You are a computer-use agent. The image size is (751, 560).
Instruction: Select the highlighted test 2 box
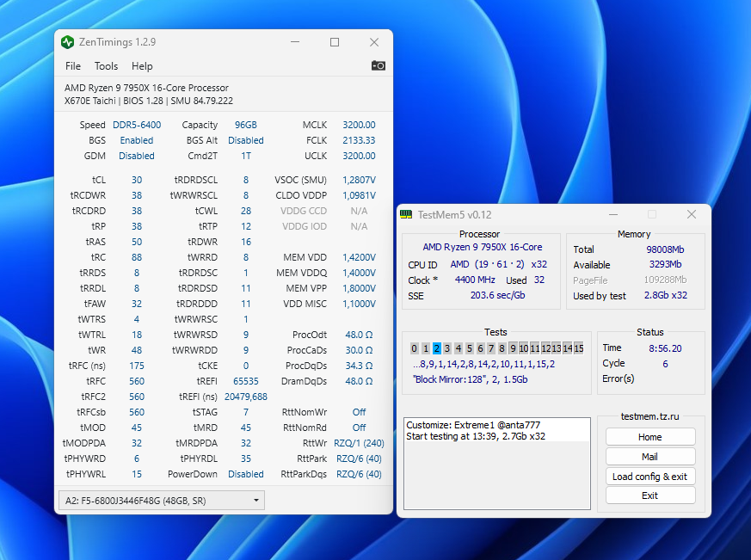[437, 348]
